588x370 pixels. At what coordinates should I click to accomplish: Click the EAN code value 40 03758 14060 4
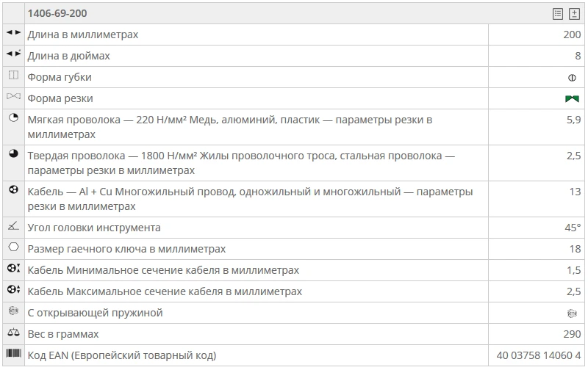pyautogui.click(x=539, y=355)
